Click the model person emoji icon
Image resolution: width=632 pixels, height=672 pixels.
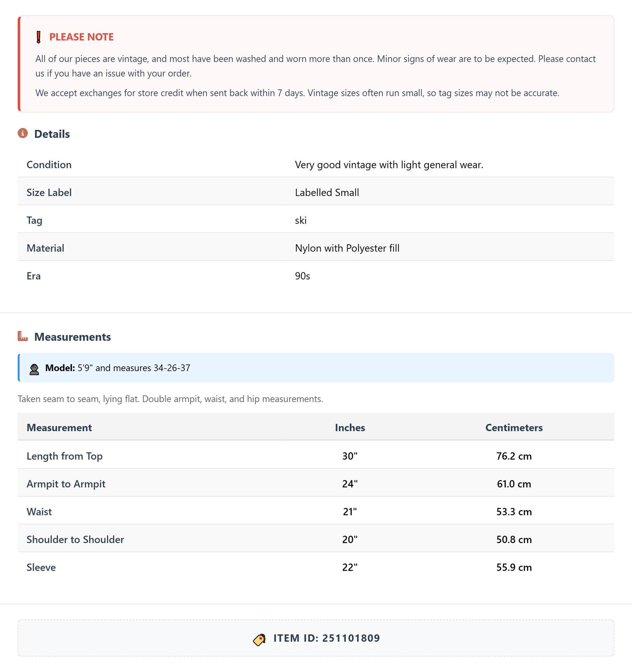point(34,369)
